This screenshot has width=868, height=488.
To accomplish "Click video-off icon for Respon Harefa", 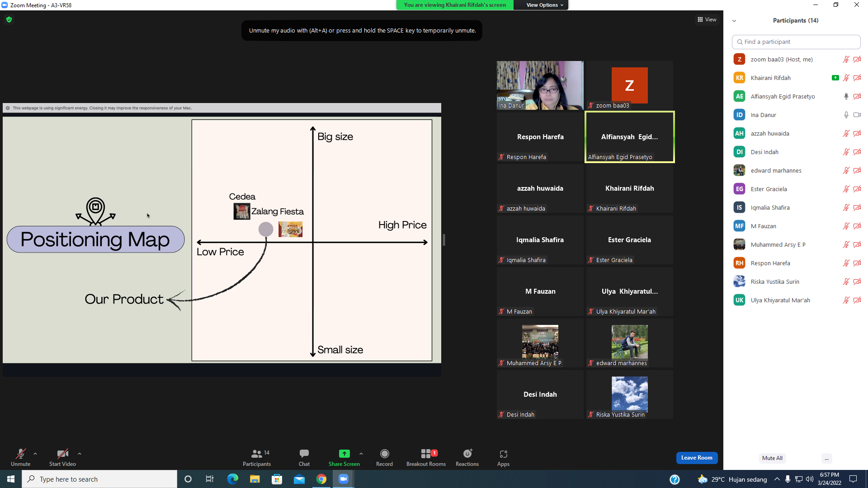I will (857, 263).
